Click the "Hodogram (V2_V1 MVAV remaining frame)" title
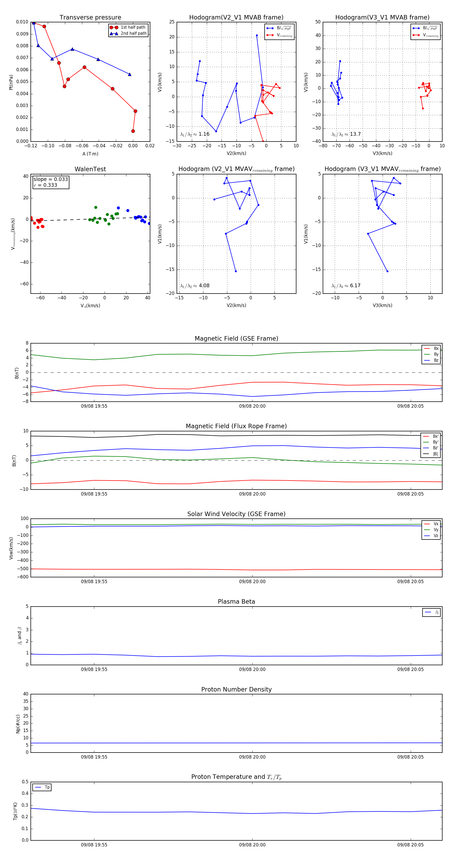473x868 pixels. click(236, 169)
